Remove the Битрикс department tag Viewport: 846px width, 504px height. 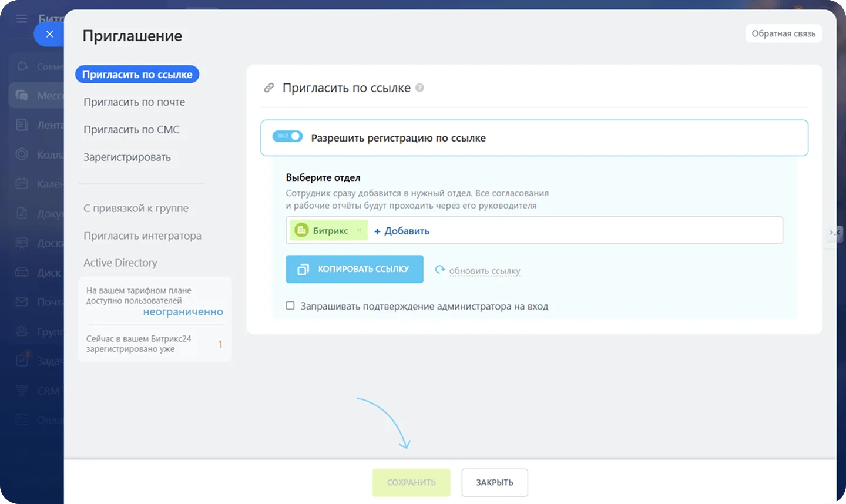[x=359, y=230]
